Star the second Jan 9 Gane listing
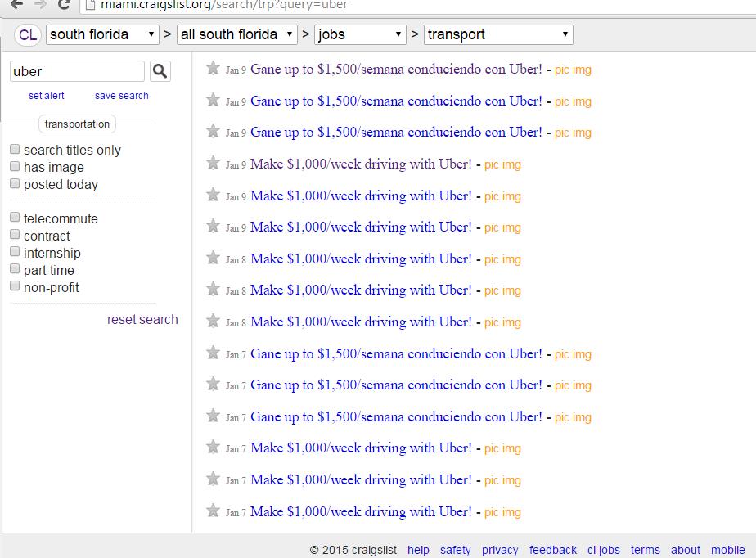This screenshot has width=756, height=558. [213, 101]
